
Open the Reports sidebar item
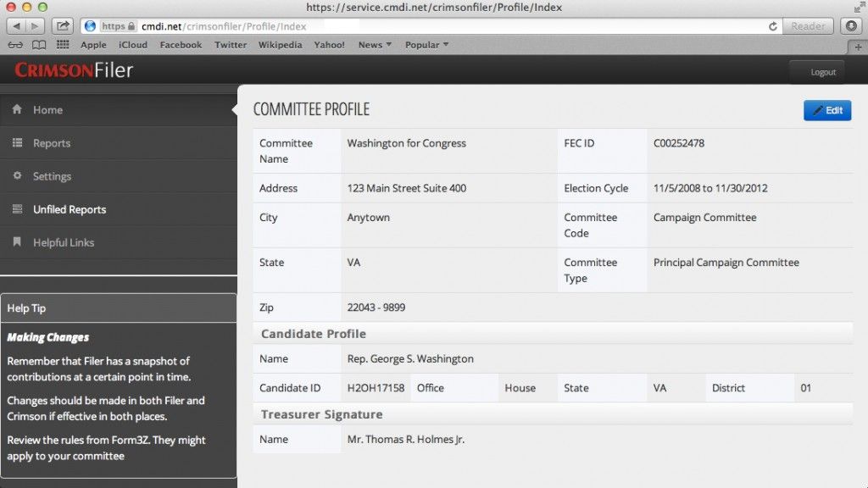[x=119, y=142]
